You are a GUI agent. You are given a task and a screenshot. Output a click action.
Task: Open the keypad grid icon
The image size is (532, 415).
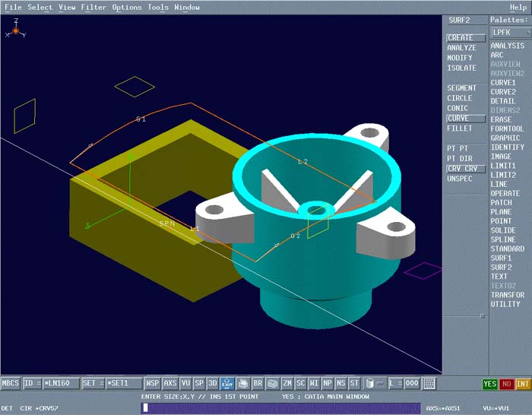pyautogui.click(x=429, y=384)
